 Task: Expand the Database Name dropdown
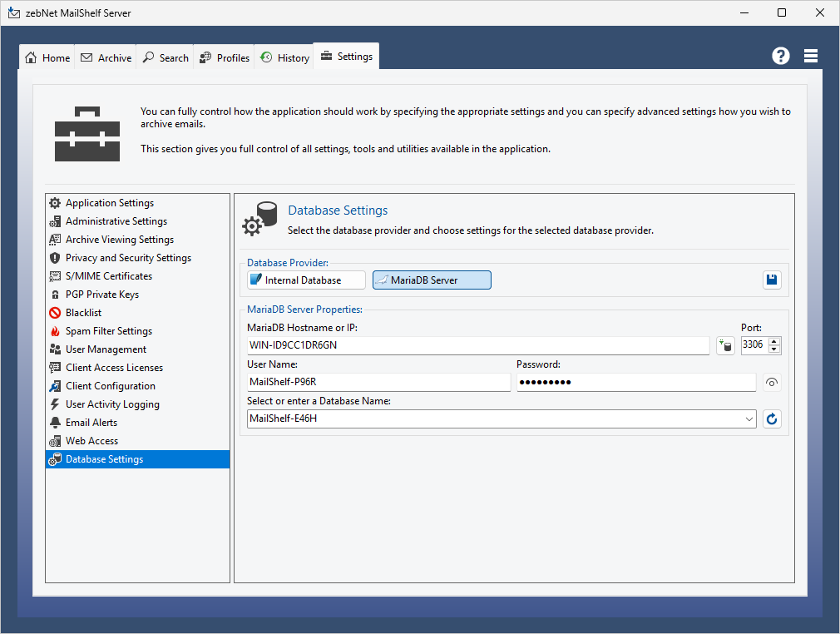point(749,419)
